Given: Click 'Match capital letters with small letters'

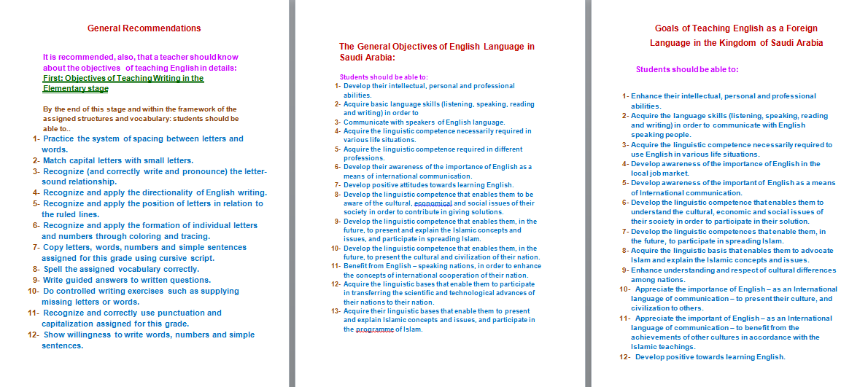Looking at the screenshot, I should click(118, 160).
